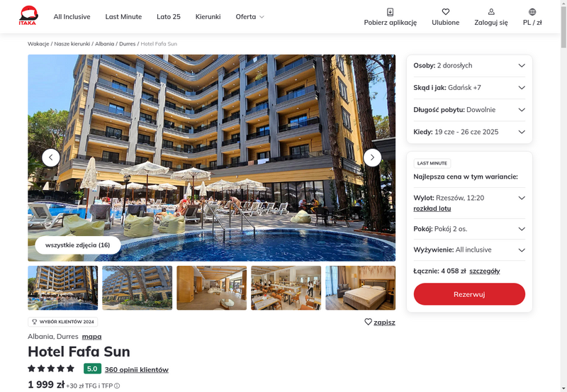
Task: Show previous photo with left arrow
Action: (x=51, y=157)
